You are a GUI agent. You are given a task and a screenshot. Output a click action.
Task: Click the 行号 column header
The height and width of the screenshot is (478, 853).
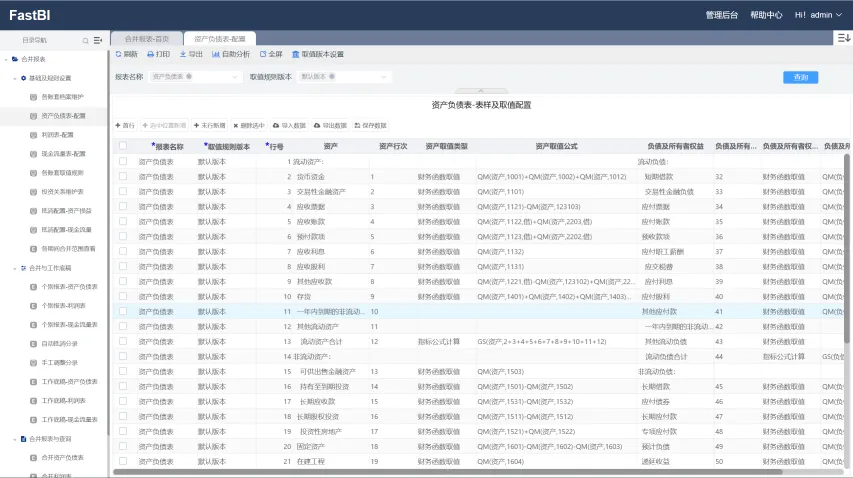click(275, 146)
